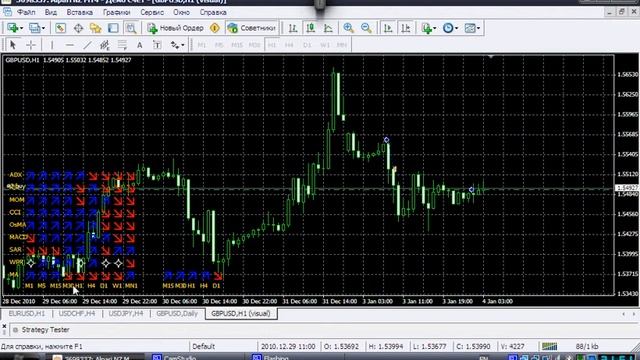Open MetaEditor via yellow diamond icon
Viewport: 640px width, 360px height.
coord(215,28)
